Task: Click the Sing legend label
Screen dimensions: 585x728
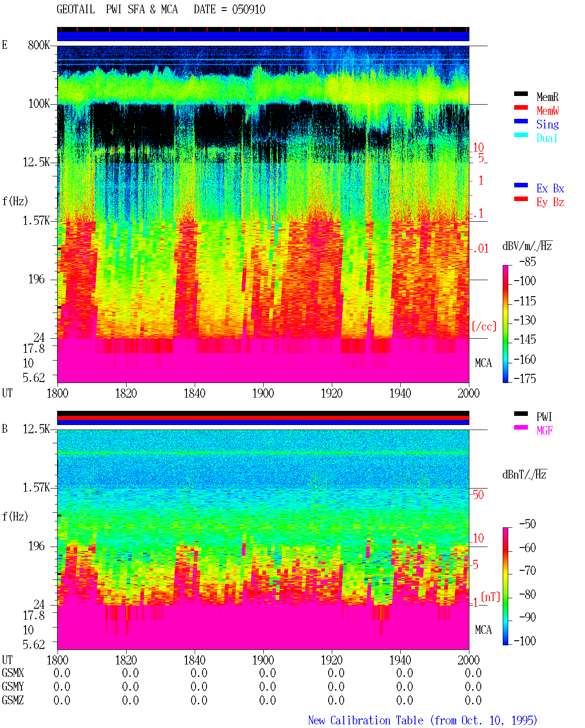Action: click(548, 124)
